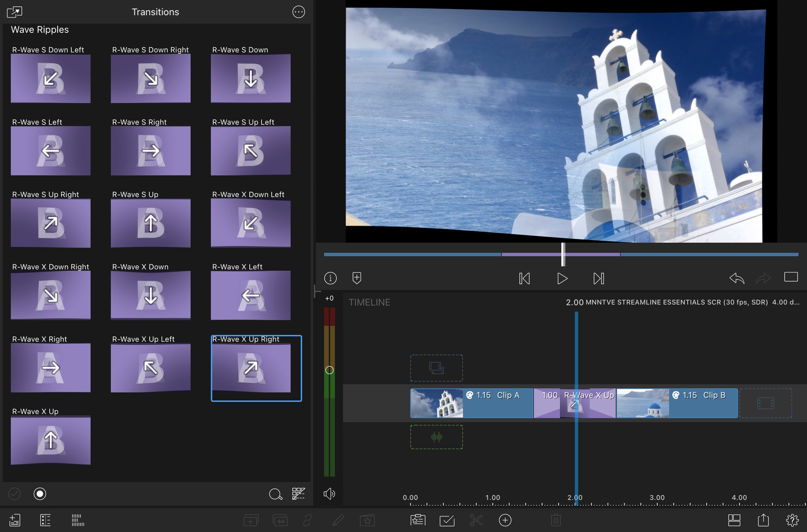Open the export share icon
The width and height of the screenshot is (807, 532).
(763, 520)
